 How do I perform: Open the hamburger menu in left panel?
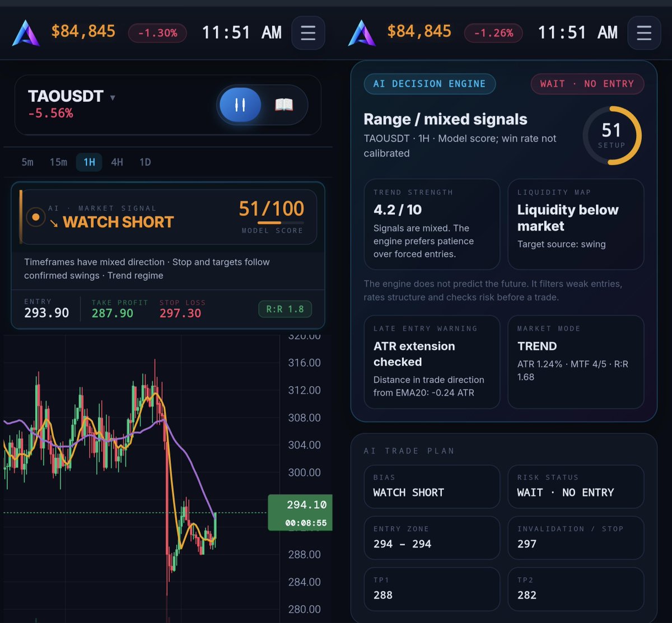tap(308, 33)
